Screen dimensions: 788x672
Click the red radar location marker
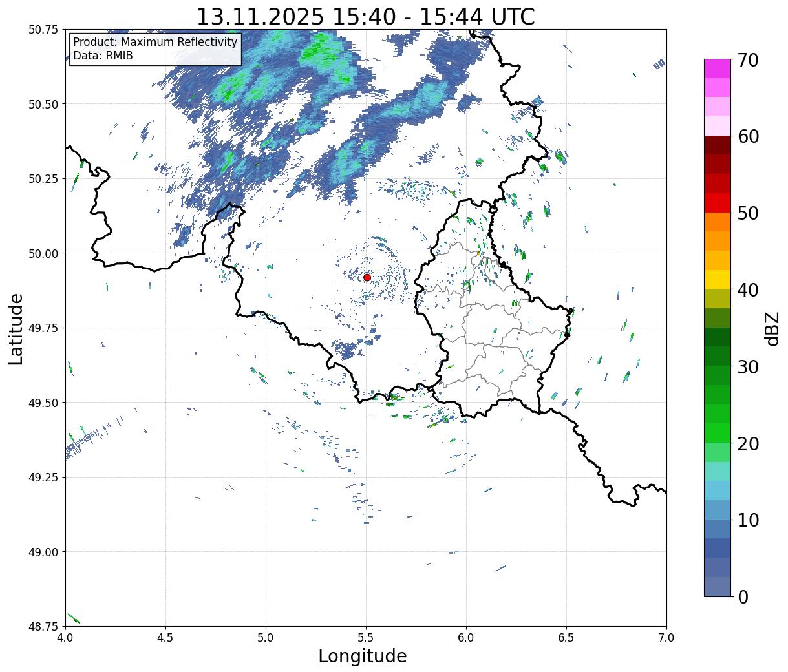pos(367,277)
